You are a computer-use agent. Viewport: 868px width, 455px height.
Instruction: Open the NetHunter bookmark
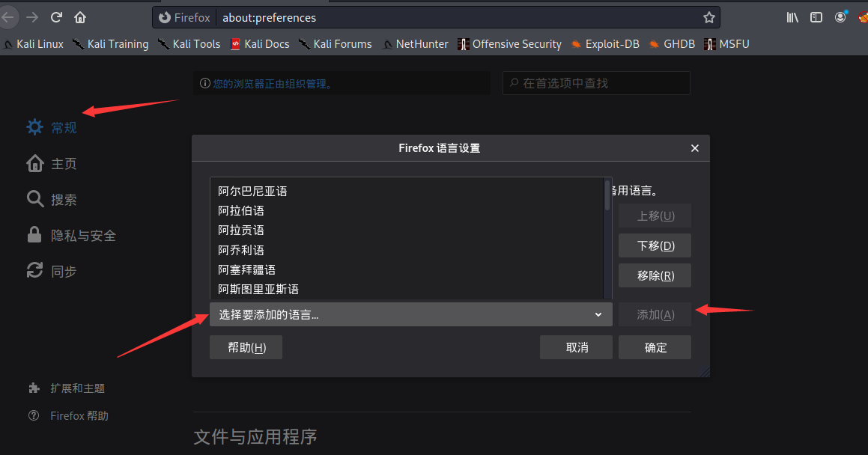415,44
